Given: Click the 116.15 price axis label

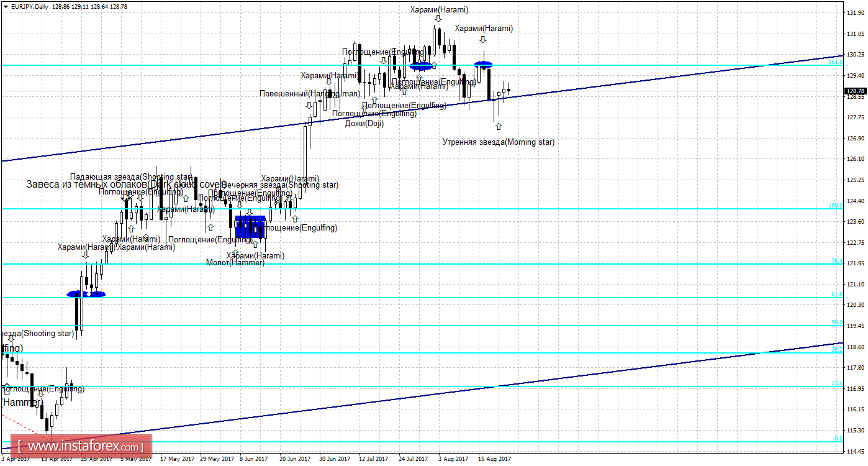Looking at the screenshot, I should tap(856, 409).
